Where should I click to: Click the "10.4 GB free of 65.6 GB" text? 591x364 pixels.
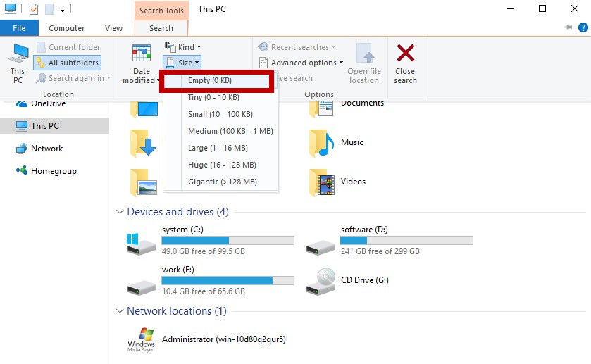204,291
